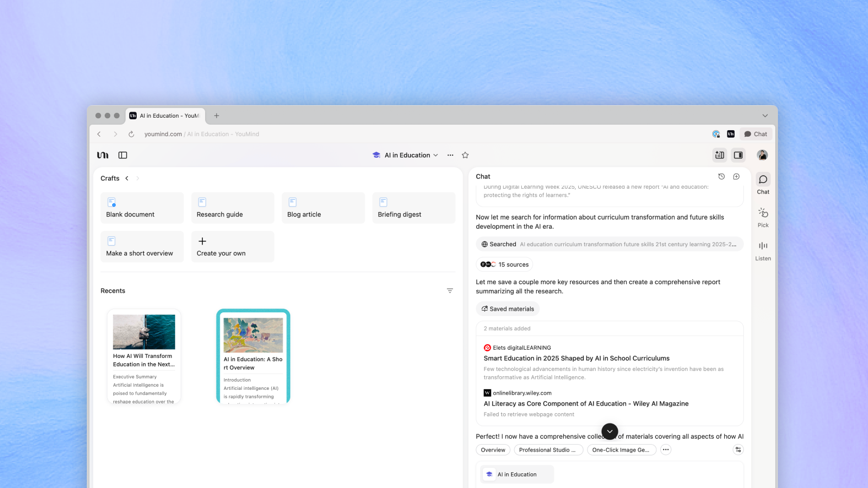Open Smart Education in 2025 article link
The width and height of the screenshot is (868, 488).
(576, 358)
